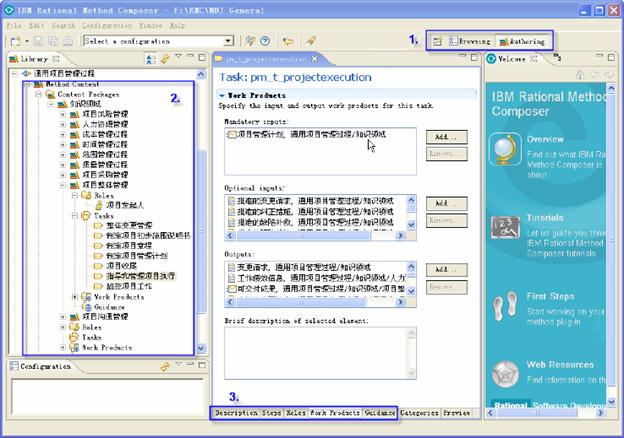Collapse the Method Content tree node
The width and height of the screenshot is (624, 438).
(27, 84)
